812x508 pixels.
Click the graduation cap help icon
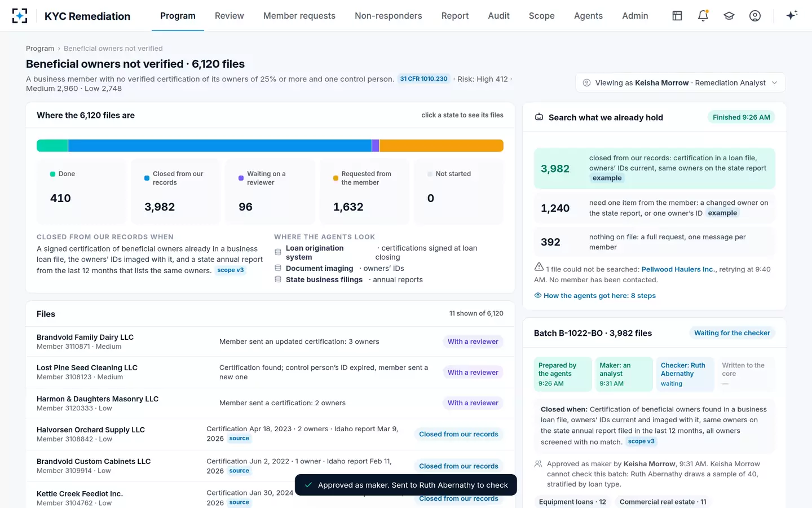(729, 16)
